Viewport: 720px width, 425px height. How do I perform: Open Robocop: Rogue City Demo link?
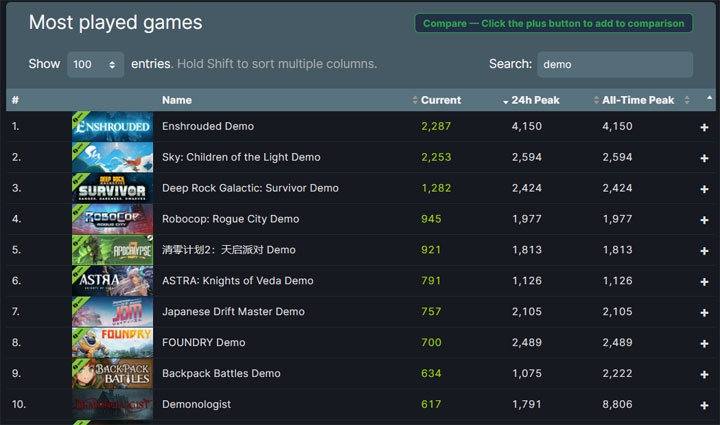pos(231,219)
